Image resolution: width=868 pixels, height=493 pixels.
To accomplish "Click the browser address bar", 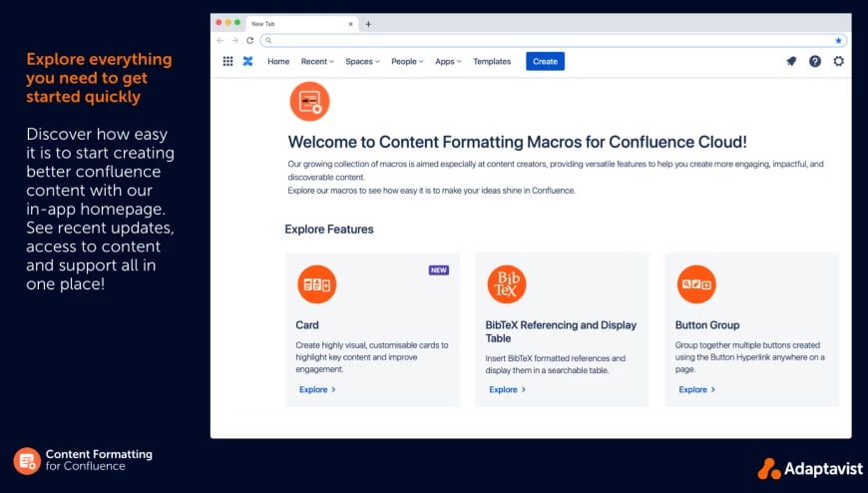I will tap(554, 41).
